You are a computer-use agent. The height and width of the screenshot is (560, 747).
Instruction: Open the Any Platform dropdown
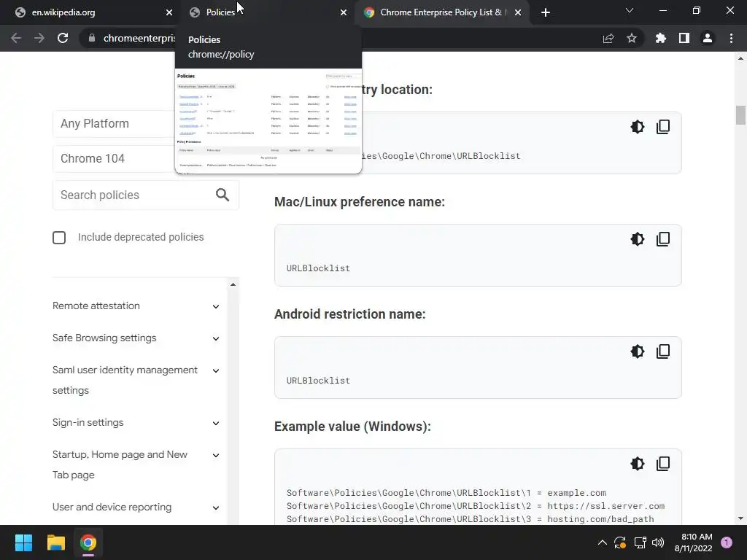[115, 124]
